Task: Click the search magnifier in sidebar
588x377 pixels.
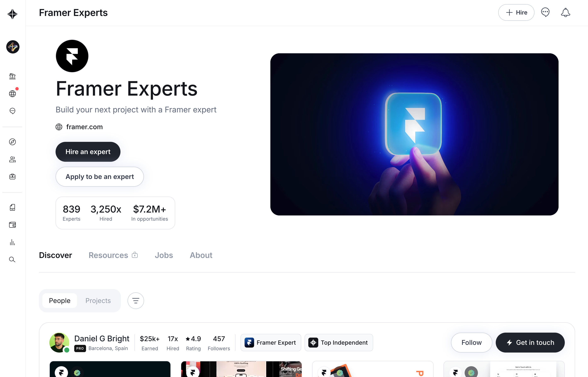Action: (x=12, y=259)
